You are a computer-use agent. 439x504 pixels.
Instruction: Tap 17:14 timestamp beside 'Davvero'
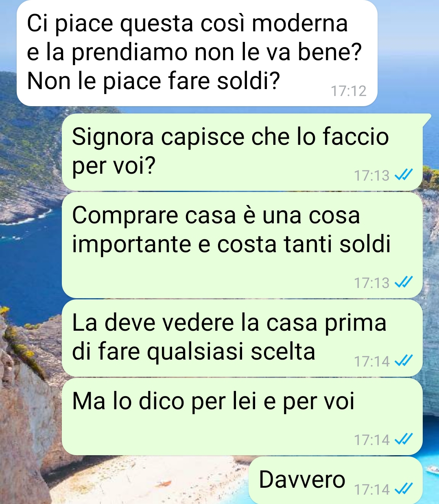click(x=371, y=489)
